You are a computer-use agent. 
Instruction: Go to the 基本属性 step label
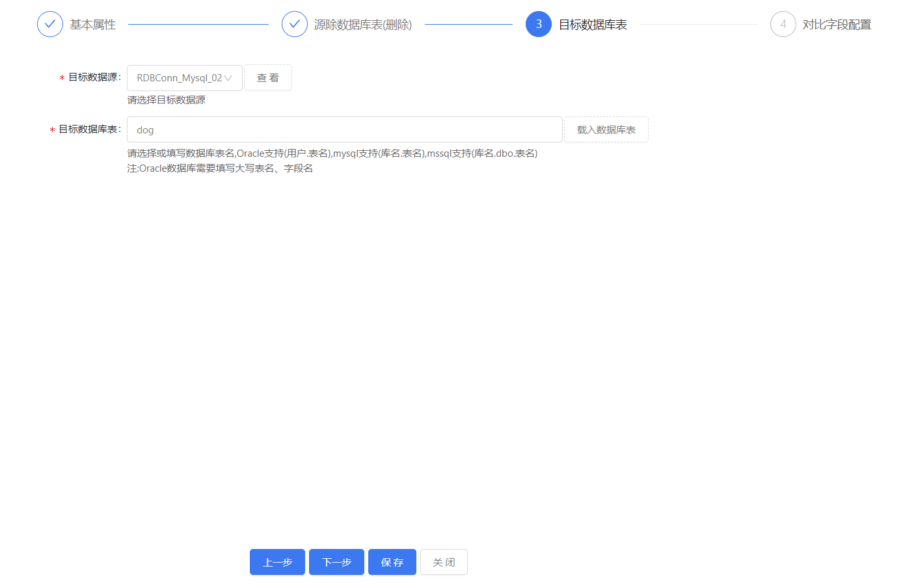(x=92, y=25)
